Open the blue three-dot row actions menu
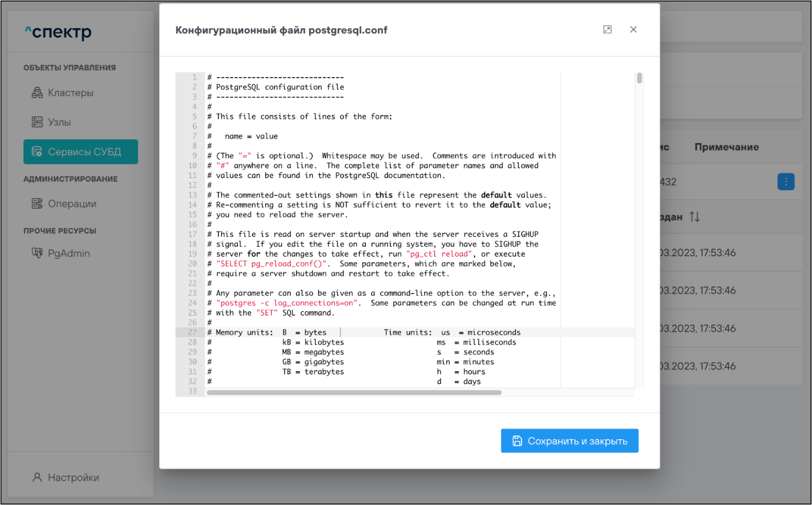Screen dimensions: 812x505 (x=786, y=182)
